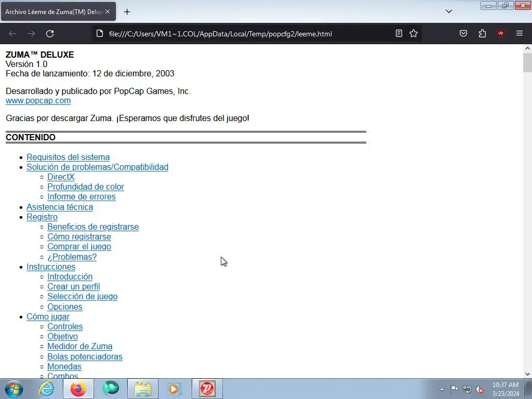
Task: Open Comprar el juego link
Action: pyautogui.click(x=79, y=247)
